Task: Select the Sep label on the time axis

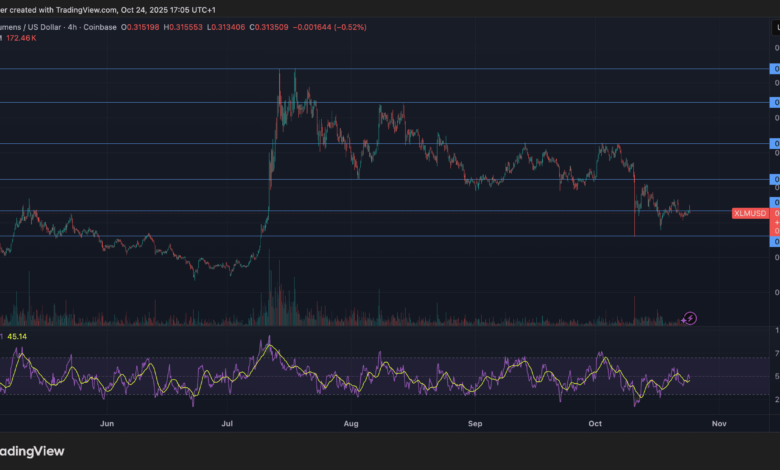Action: (475, 424)
